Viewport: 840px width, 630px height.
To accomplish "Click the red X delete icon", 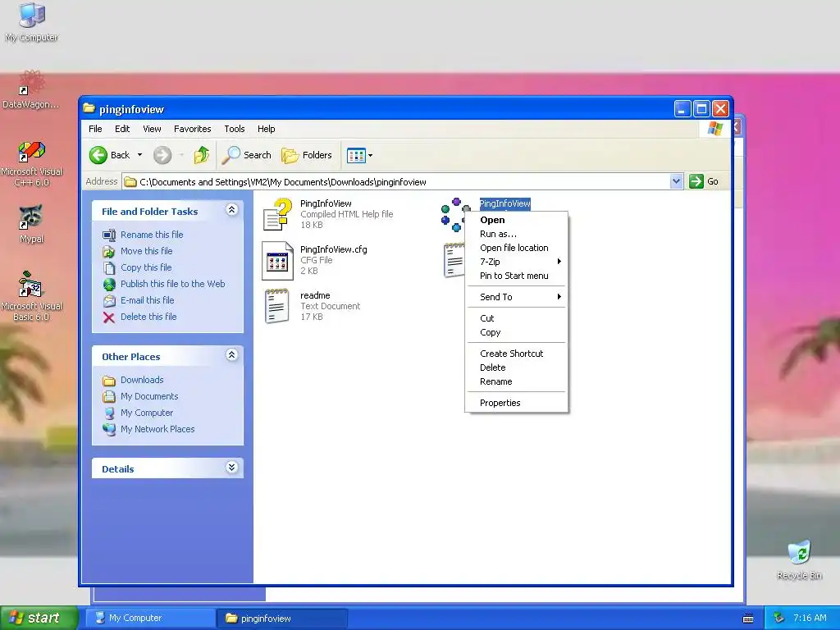I will tap(109, 317).
